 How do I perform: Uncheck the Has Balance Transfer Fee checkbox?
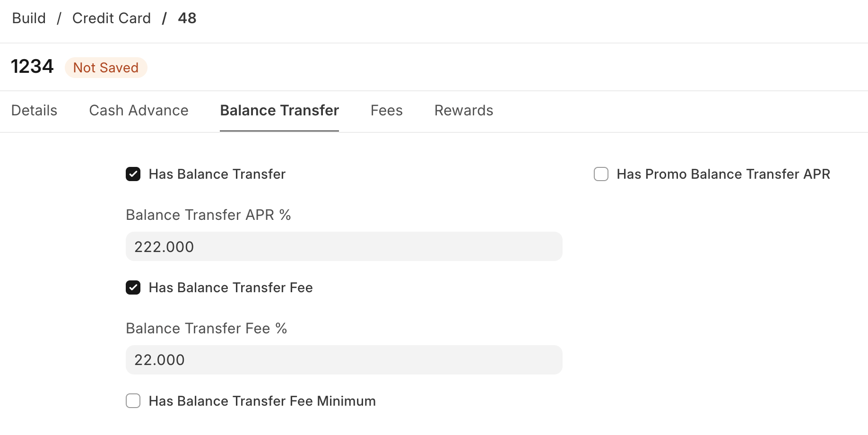tap(133, 288)
